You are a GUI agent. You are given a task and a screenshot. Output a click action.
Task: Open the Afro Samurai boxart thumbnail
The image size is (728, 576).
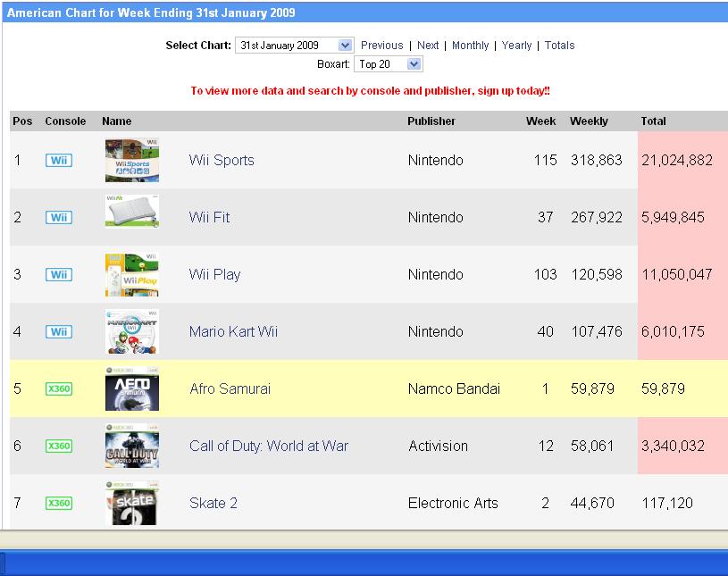132,388
